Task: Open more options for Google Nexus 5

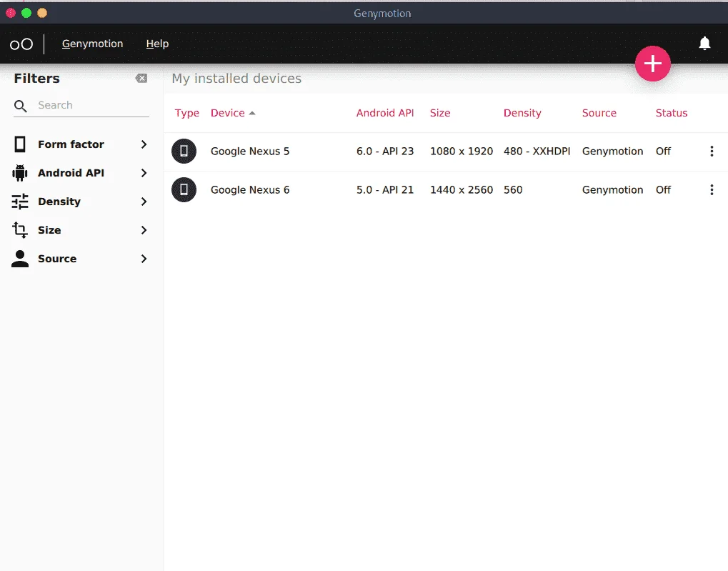Action: (712, 151)
